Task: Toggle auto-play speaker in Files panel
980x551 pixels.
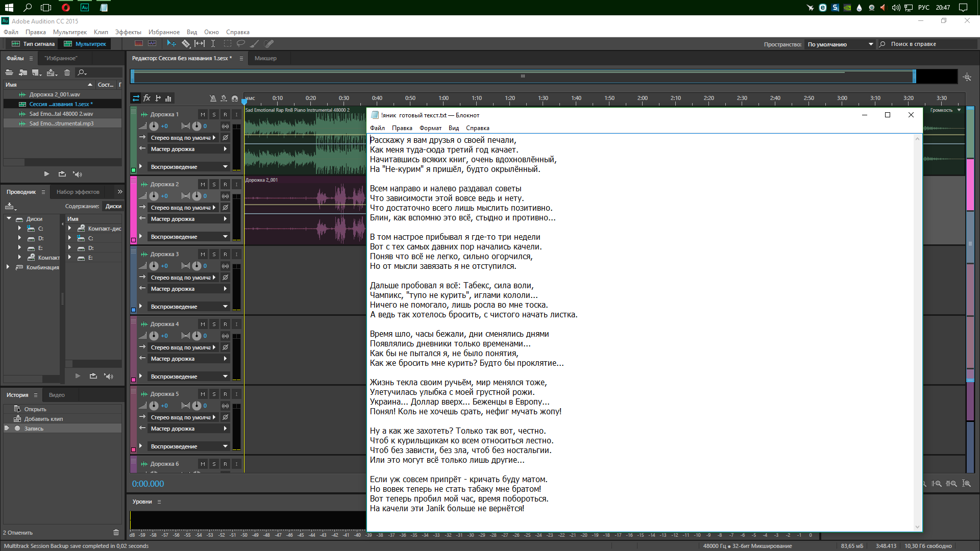Action: [x=78, y=174]
